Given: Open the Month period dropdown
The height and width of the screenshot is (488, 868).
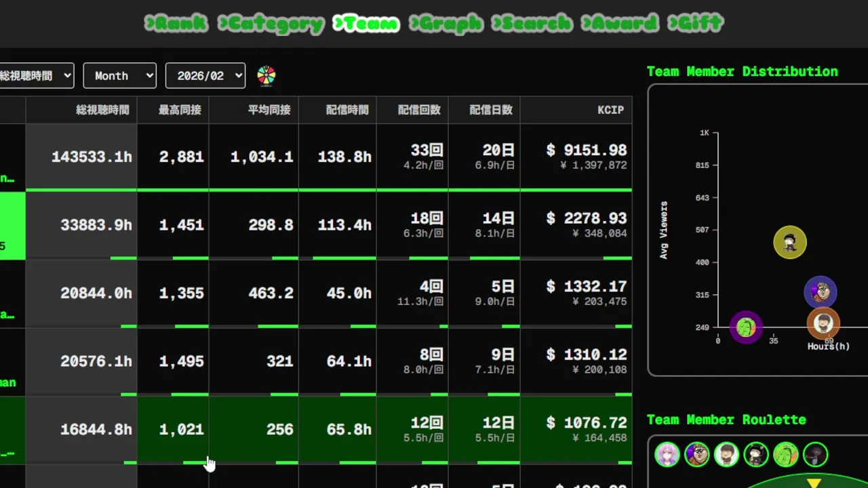Looking at the screenshot, I should point(119,76).
